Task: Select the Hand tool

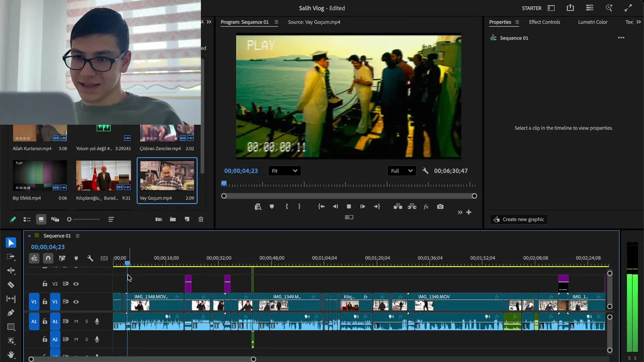Action: (11, 355)
